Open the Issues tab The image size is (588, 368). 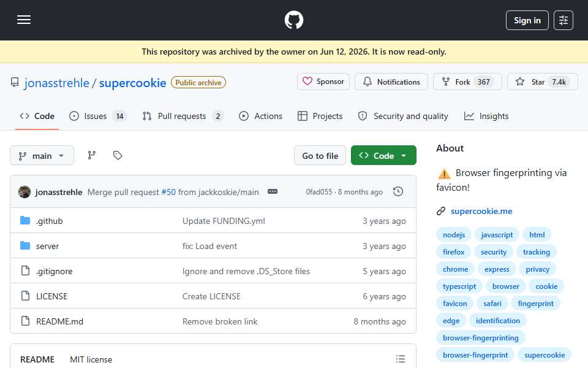point(98,116)
